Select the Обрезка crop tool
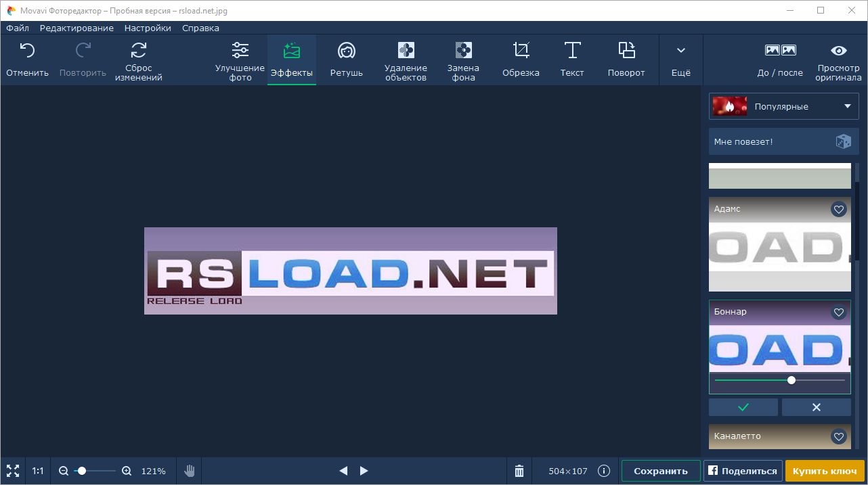The image size is (868, 485). click(521, 60)
